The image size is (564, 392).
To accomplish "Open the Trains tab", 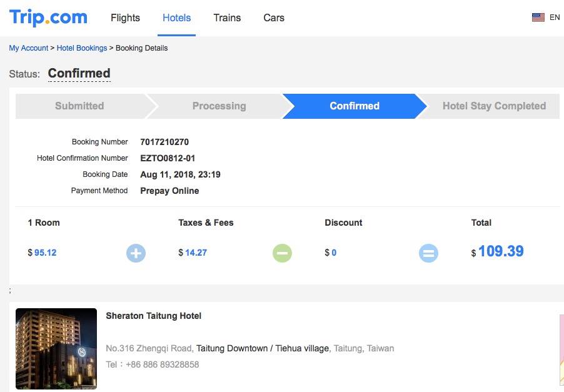I will (x=227, y=18).
